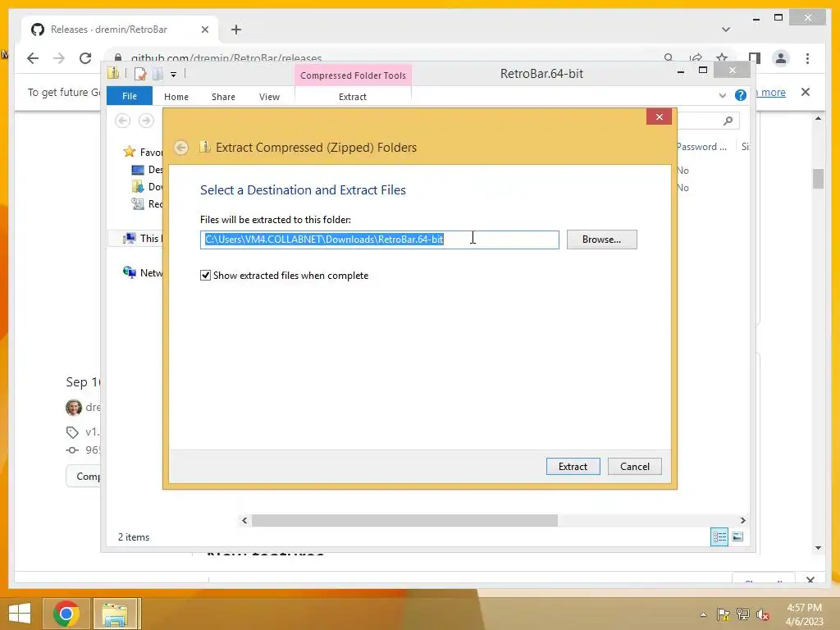
Task: Click Chrome's back navigation button
Action: (x=33, y=58)
